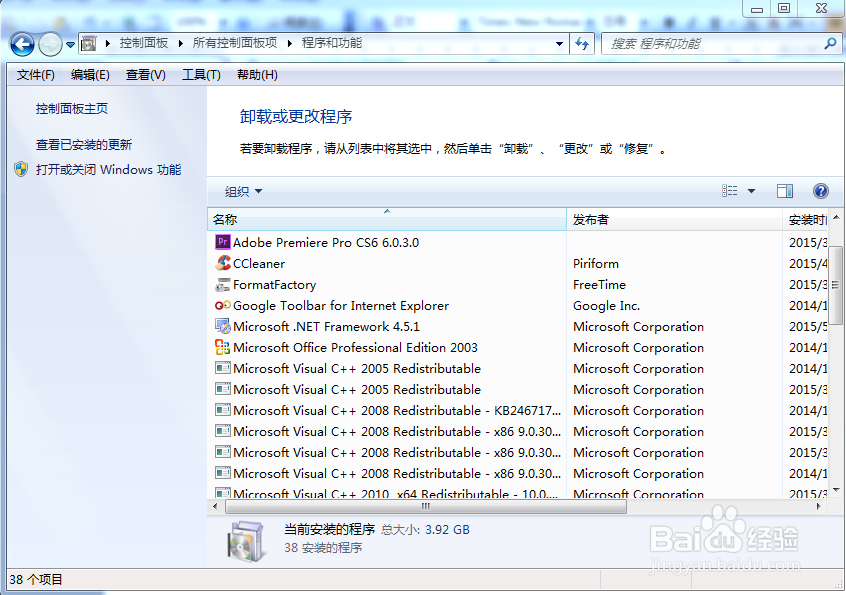Click 程序和功能 in the breadcrumb
Image resolution: width=846 pixels, height=595 pixels.
click(x=332, y=43)
